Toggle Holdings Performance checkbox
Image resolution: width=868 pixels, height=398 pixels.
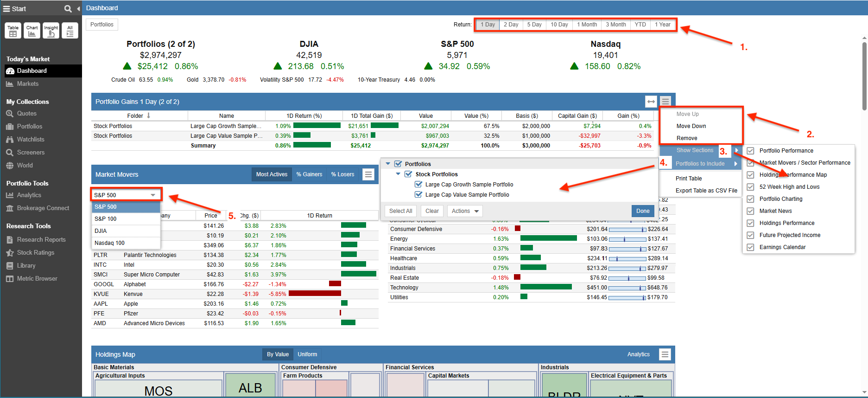coord(750,223)
